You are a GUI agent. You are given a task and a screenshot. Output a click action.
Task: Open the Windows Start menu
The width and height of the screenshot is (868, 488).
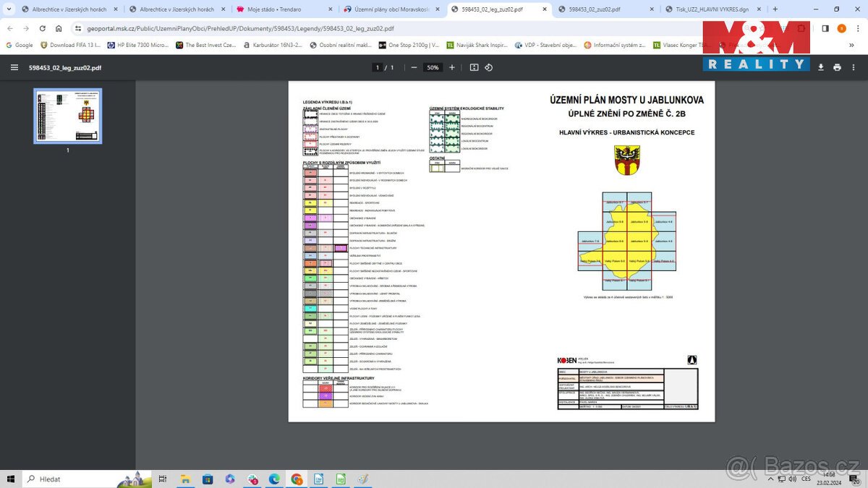[x=11, y=479]
